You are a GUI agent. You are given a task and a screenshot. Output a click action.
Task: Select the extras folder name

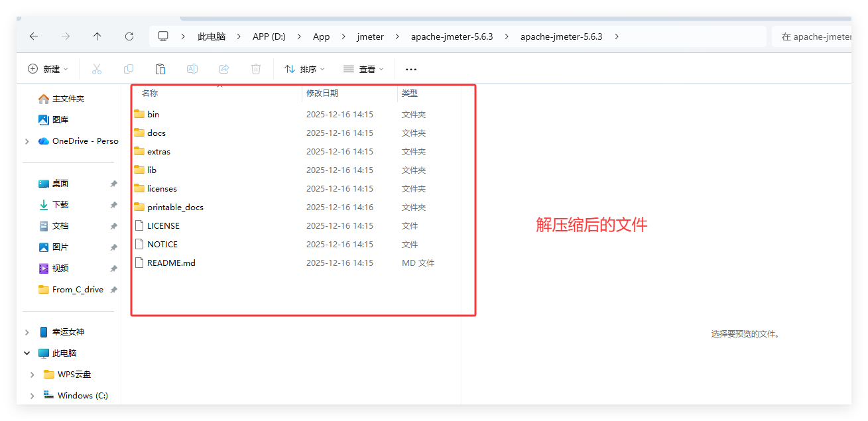(x=158, y=151)
